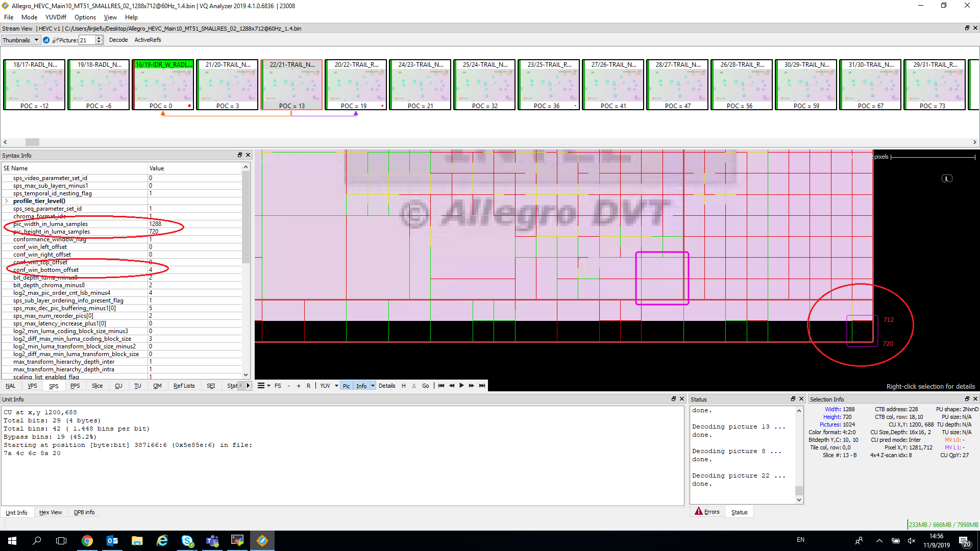
Task: Select the POC = 0 IDR thumbnail
Action: tap(162, 84)
